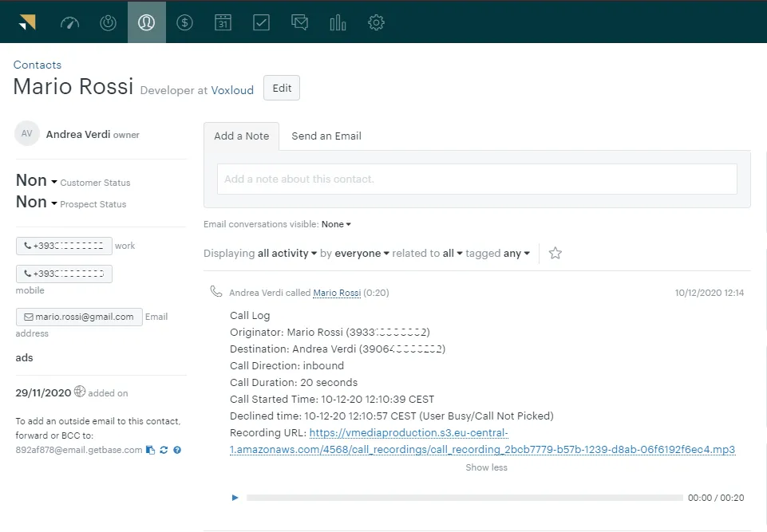Open the tagged any filter dropdown

516,254
